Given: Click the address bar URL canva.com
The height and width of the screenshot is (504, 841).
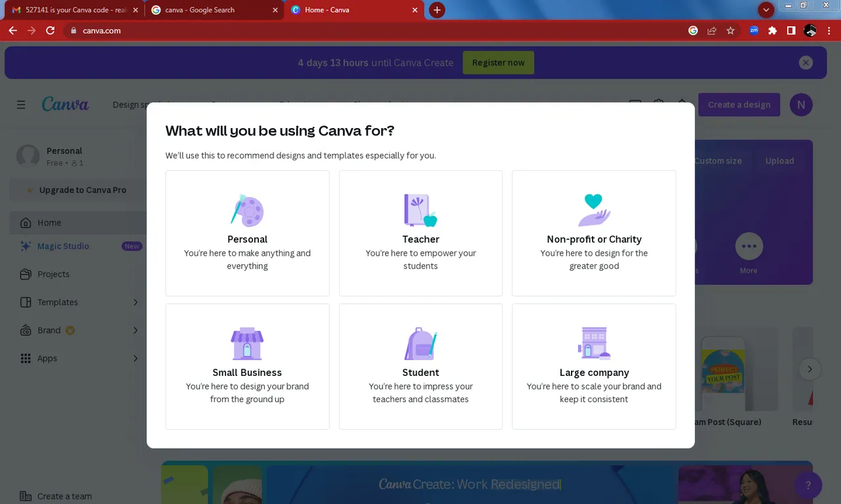Looking at the screenshot, I should click(102, 30).
